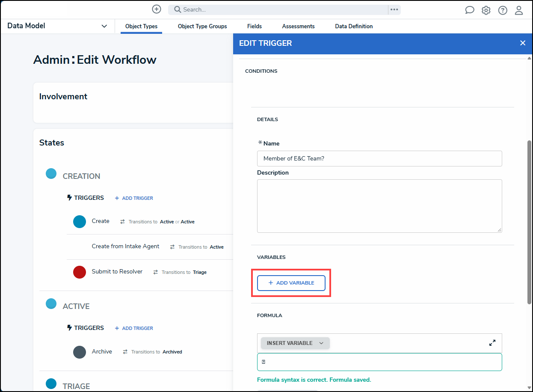Switch to the Object Types tab
Screen dimensions: 533x392
(141, 26)
